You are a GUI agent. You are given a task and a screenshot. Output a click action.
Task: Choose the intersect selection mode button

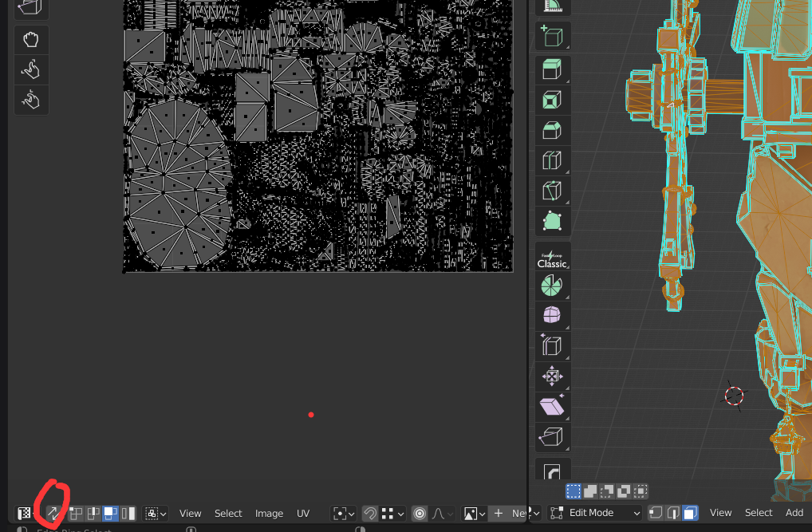[641, 491]
